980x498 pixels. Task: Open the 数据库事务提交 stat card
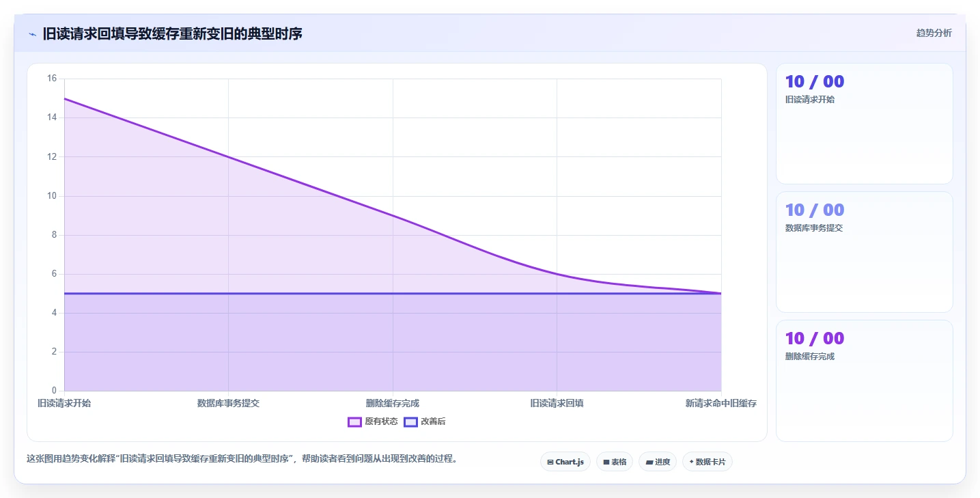[864, 252]
